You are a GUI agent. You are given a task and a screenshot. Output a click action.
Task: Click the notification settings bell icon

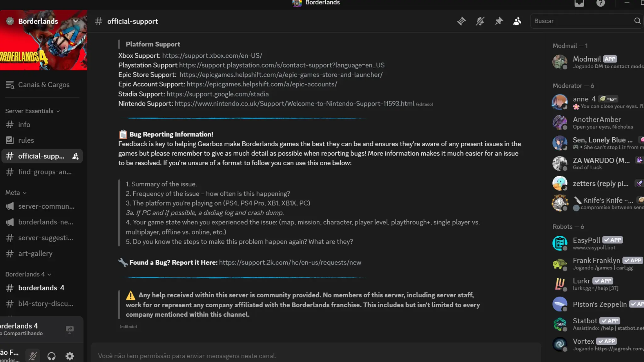480,21
